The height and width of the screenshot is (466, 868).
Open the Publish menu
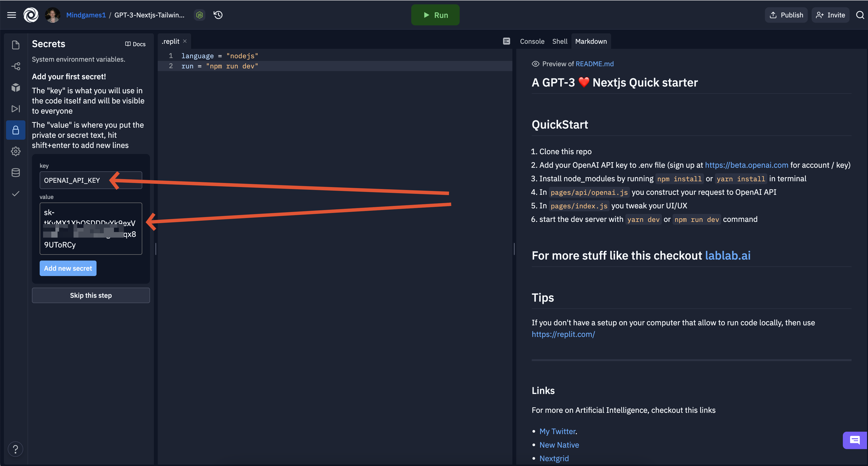tap(786, 15)
